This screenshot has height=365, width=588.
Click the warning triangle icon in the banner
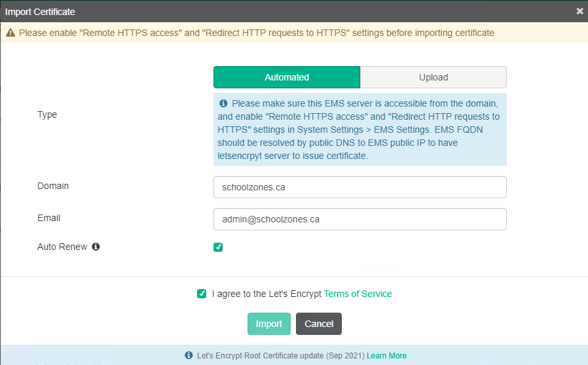coord(10,32)
